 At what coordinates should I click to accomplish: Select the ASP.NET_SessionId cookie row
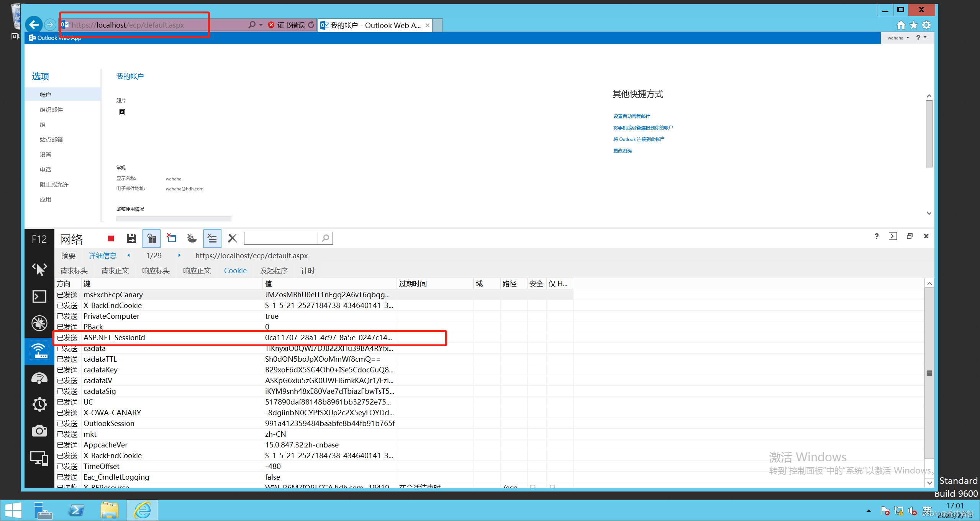(314, 338)
